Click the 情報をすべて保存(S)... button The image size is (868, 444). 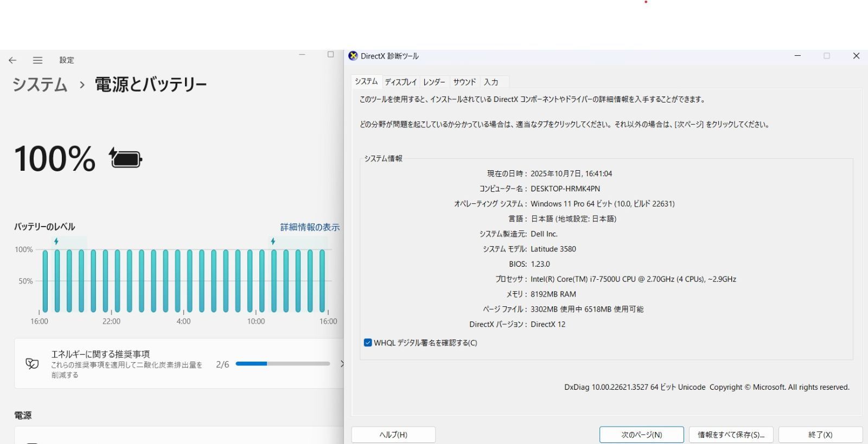[731, 435]
